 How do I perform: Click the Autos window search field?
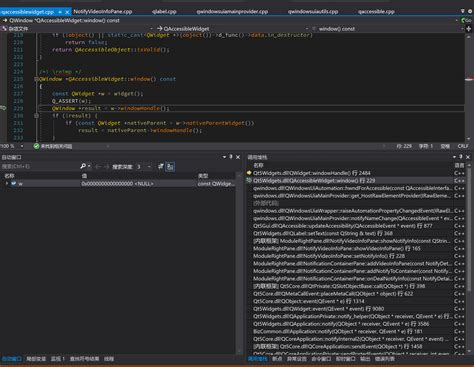tap(39, 166)
